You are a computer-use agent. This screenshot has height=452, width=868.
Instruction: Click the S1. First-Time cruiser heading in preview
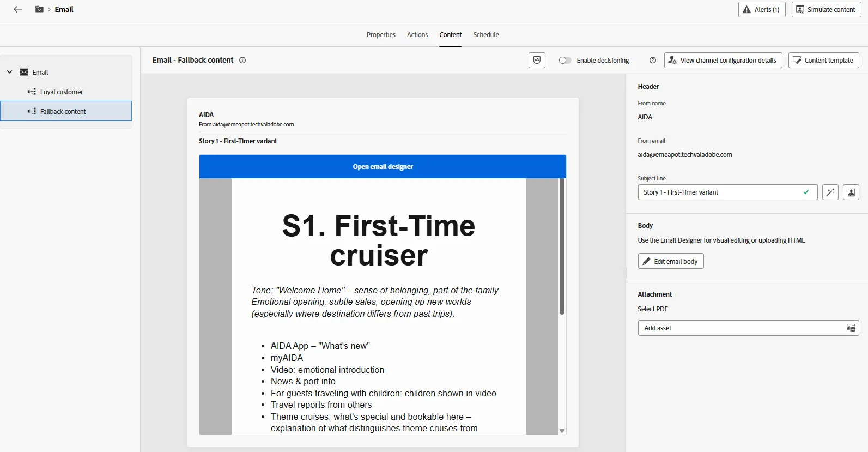click(x=379, y=240)
